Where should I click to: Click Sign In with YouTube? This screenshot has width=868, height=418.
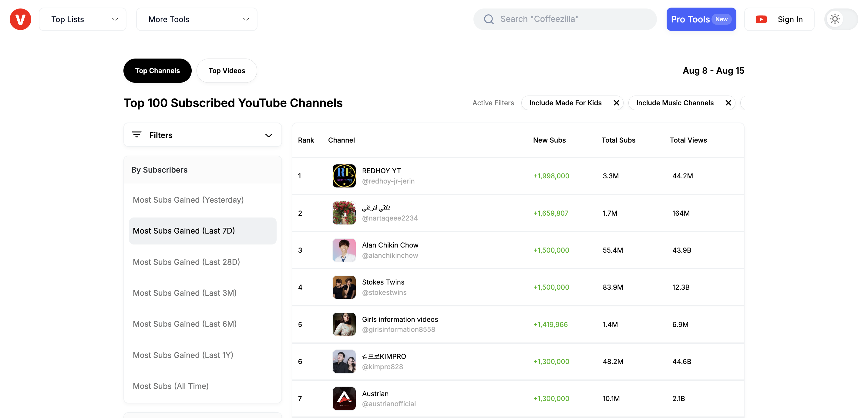pos(779,19)
